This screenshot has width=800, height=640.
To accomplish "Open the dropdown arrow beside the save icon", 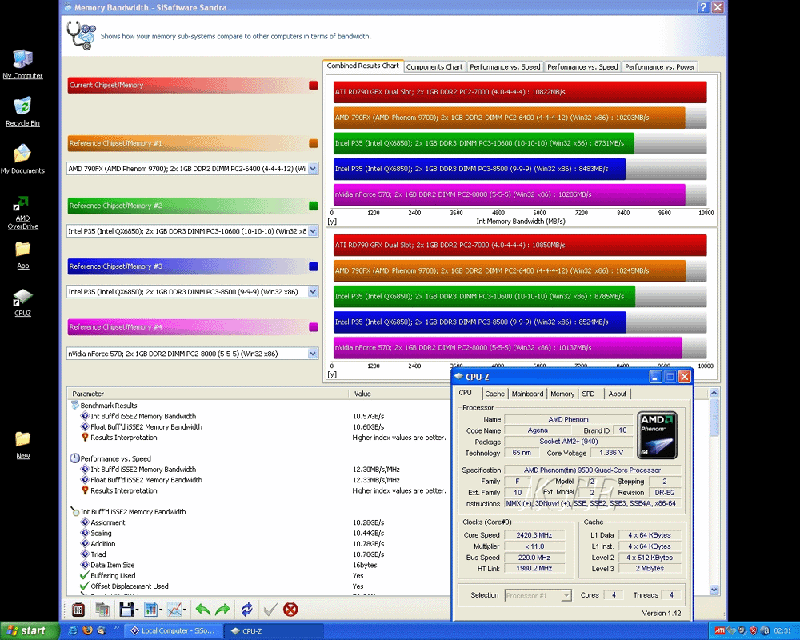I will [x=137, y=609].
